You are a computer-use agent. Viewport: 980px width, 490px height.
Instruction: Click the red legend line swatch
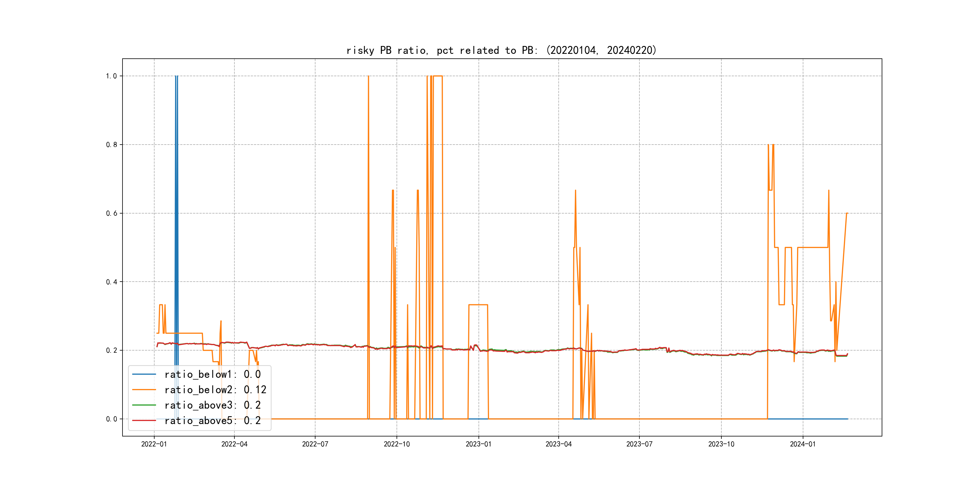144,421
